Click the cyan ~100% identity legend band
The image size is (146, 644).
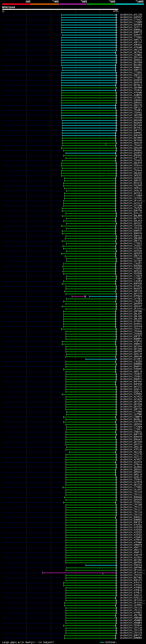pyautogui.click(x=130, y=4)
